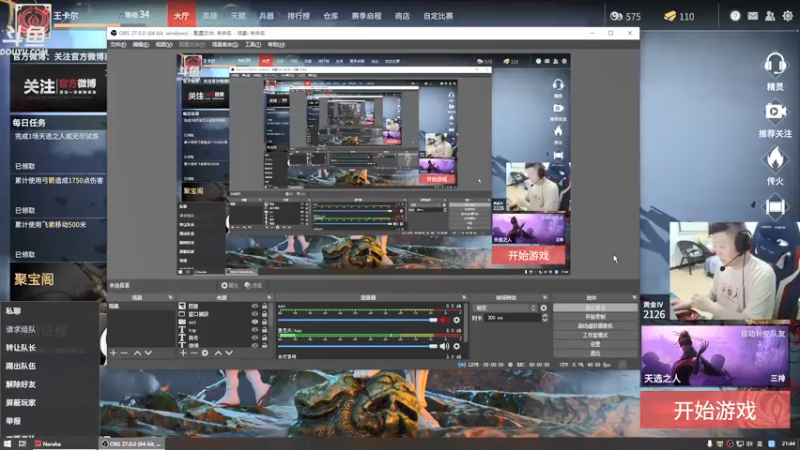Open the 商店 game tab
The height and width of the screenshot is (450, 800).
point(402,16)
